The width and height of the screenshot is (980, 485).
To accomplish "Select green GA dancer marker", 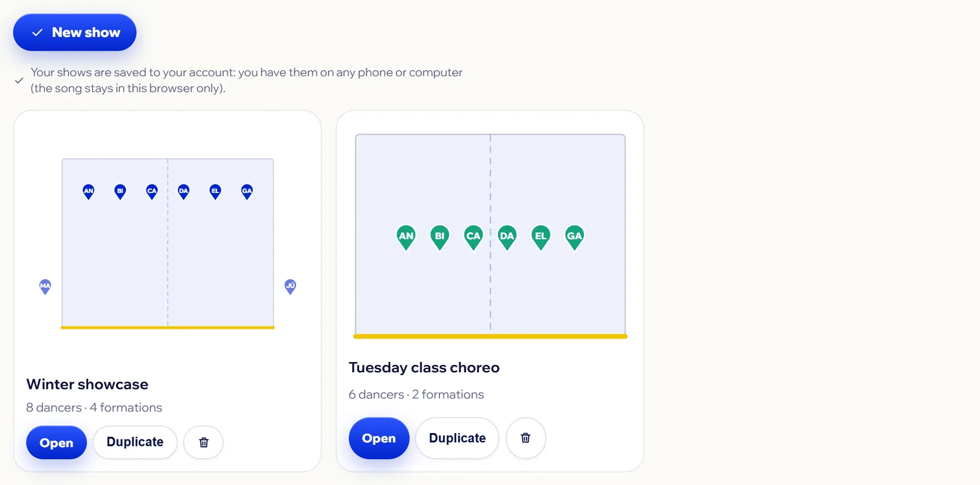I will coord(574,237).
